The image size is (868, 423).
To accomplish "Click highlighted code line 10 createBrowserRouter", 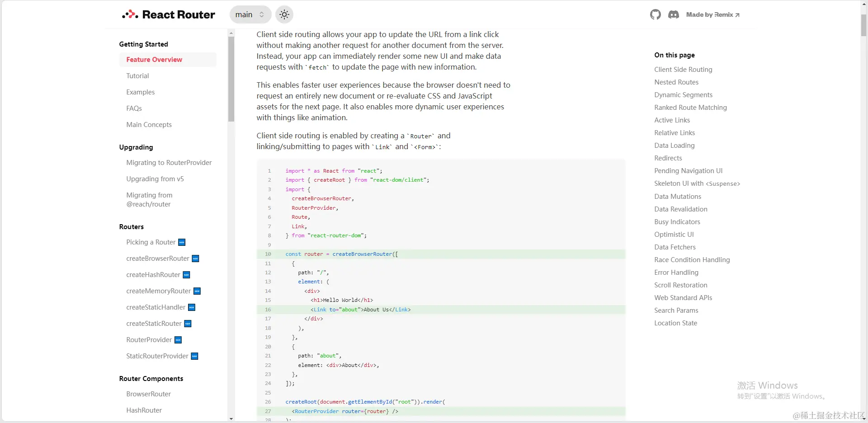I will pos(441,254).
